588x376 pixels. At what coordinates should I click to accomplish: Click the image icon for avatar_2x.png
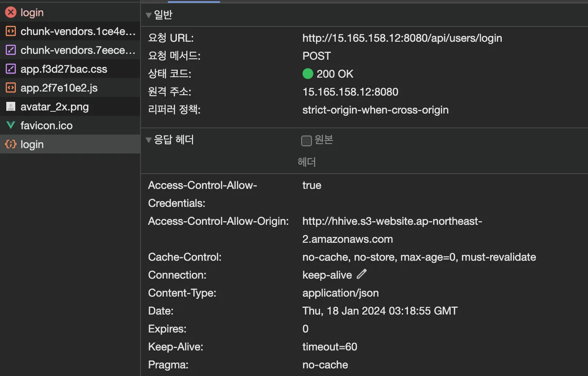click(11, 107)
